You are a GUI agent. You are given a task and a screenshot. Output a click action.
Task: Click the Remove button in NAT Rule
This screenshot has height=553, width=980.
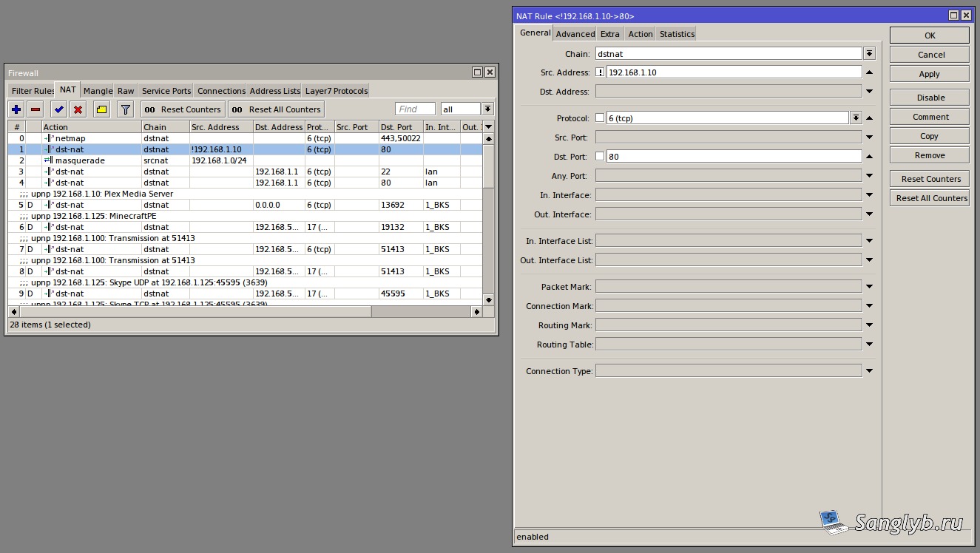pos(930,155)
